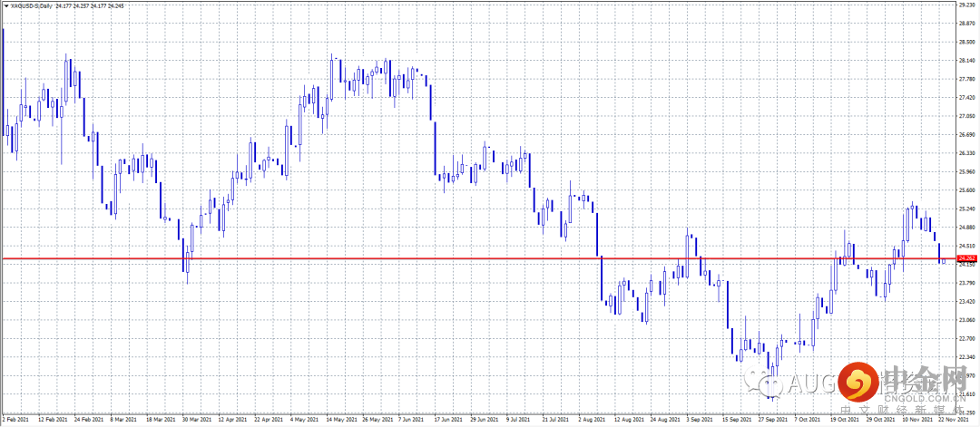Click the 27.050 price axis label
Image resolution: width=980 pixels, height=427 pixels.
(969, 116)
